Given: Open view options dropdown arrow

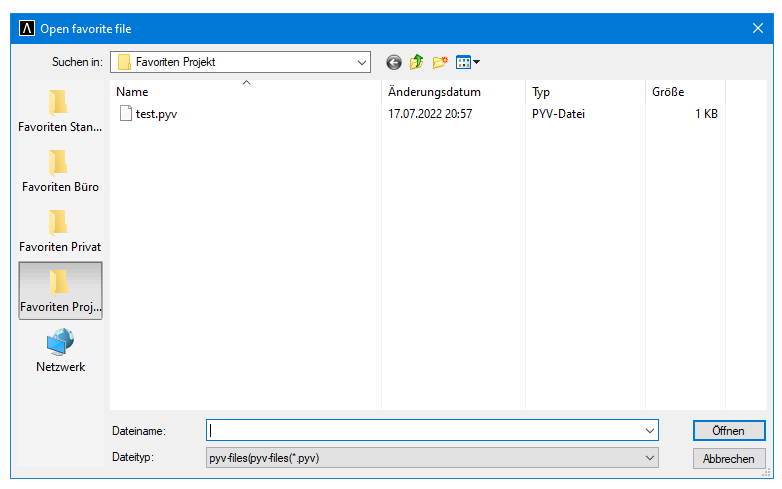Looking at the screenshot, I should click(x=476, y=62).
